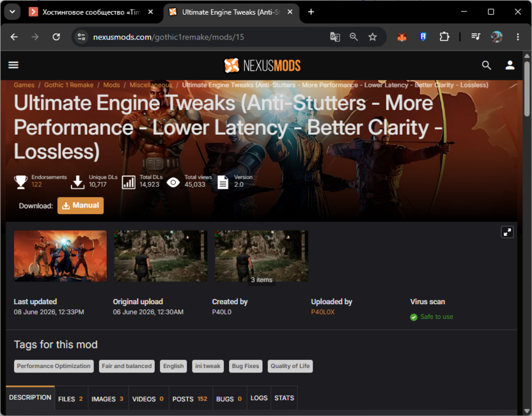The image size is (532, 416).
Task: Switch to the POSTS tab
Action: [191, 399]
